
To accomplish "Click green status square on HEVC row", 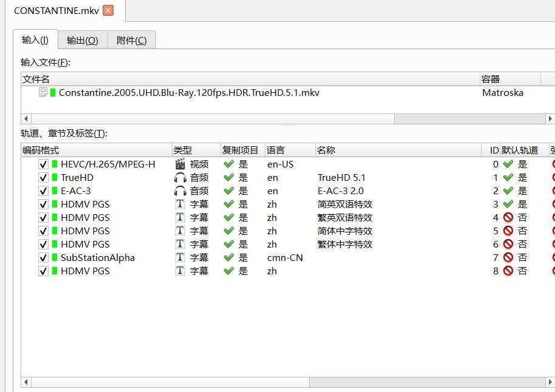I will click(55, 164).
